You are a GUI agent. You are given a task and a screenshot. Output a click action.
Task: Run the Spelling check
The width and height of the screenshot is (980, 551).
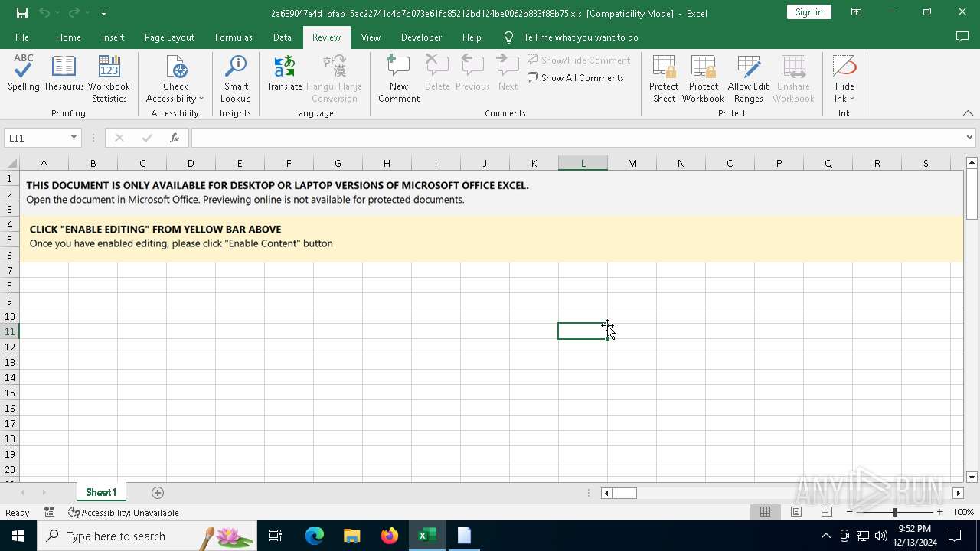pyautogui.click(x=24, y=73)
